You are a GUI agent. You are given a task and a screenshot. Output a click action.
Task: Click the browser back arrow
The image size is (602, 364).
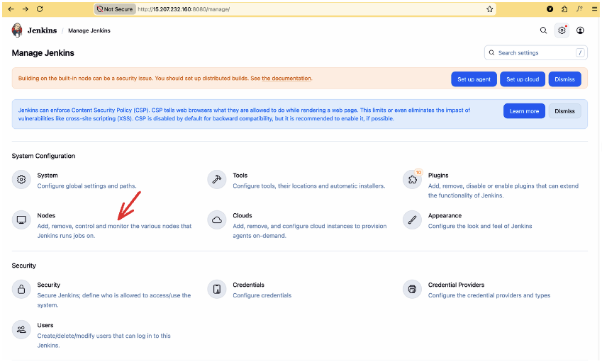point(11,8)
